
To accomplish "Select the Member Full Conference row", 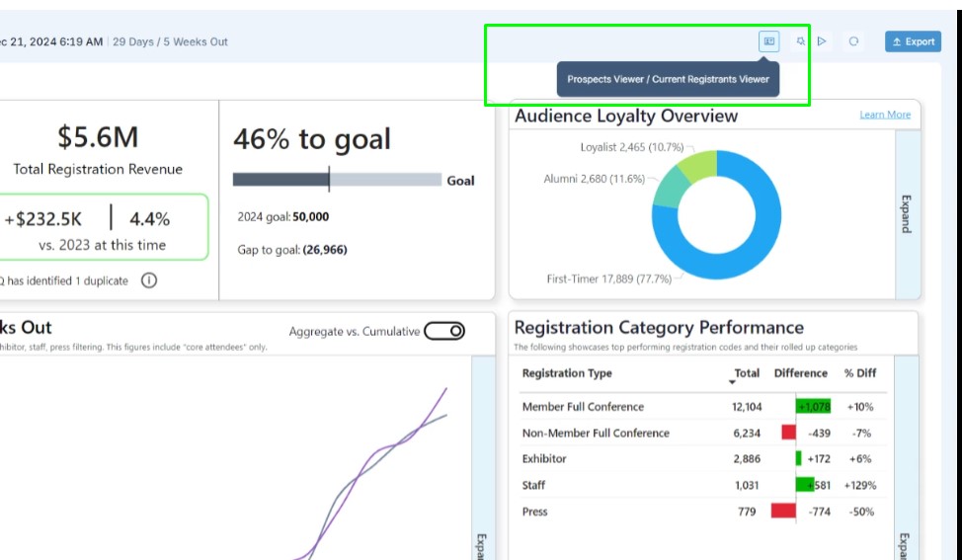I will (583, 407).
